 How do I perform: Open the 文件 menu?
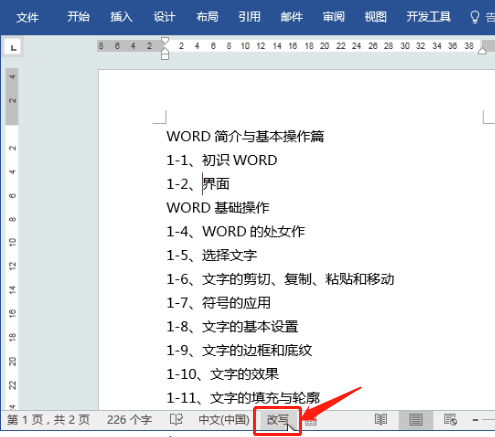[x=27, y=17]
